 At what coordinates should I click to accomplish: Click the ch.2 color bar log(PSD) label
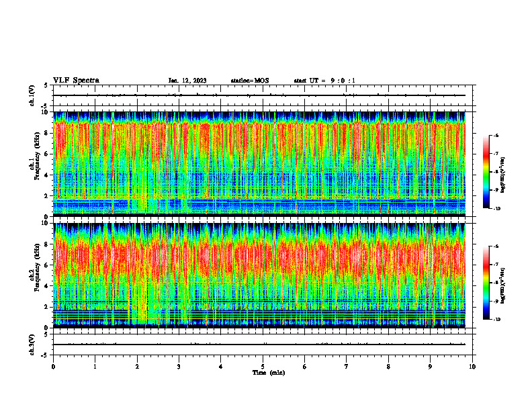tap(503, 285)
